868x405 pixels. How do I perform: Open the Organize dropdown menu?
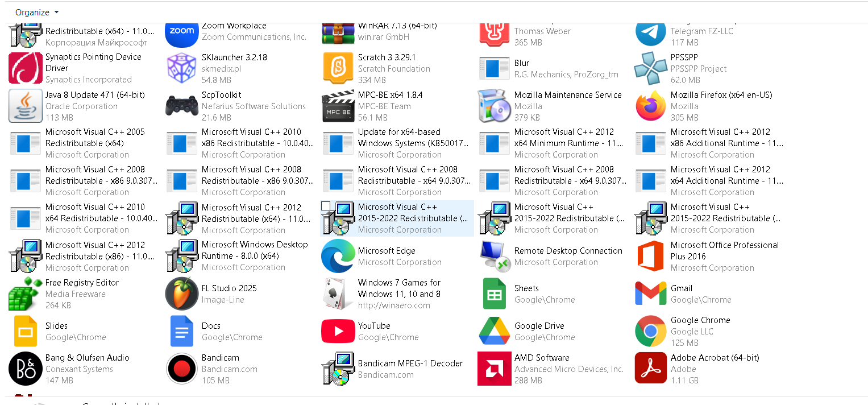(36, 12)
